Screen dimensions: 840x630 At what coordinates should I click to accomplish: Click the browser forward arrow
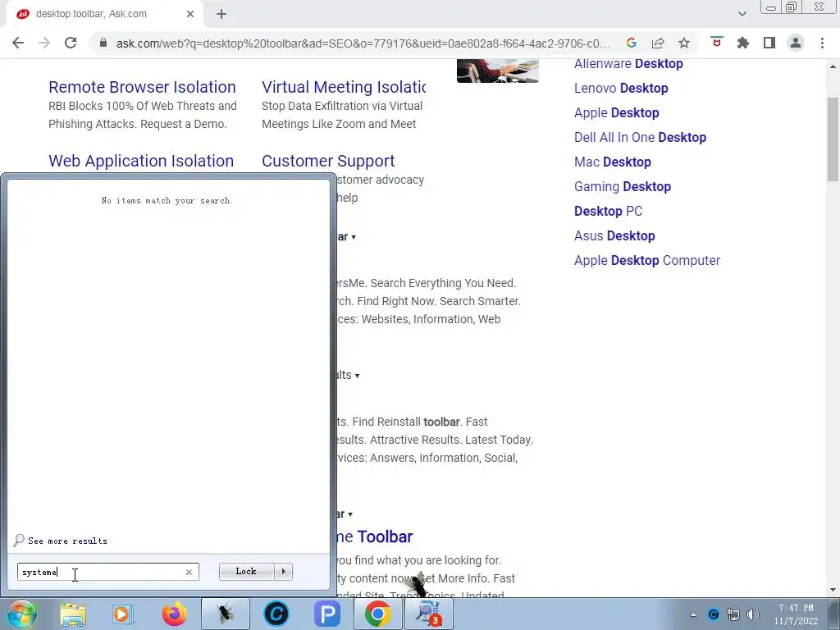[x=44, y=43]
